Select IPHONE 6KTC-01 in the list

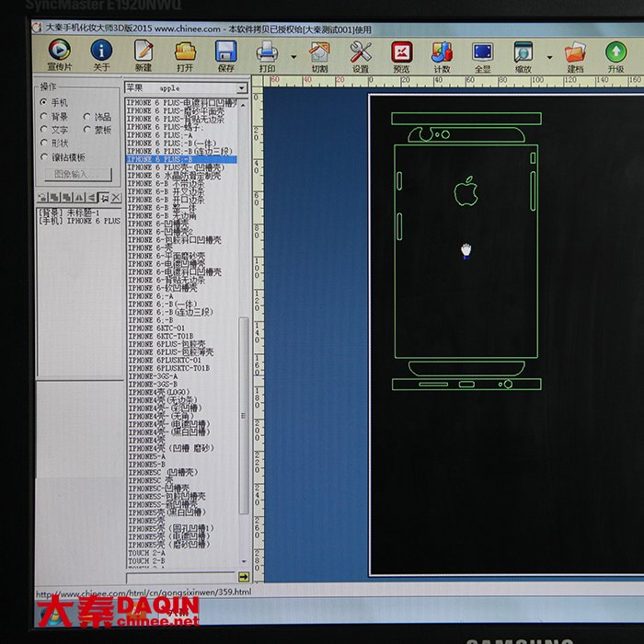tap(156, 328)
